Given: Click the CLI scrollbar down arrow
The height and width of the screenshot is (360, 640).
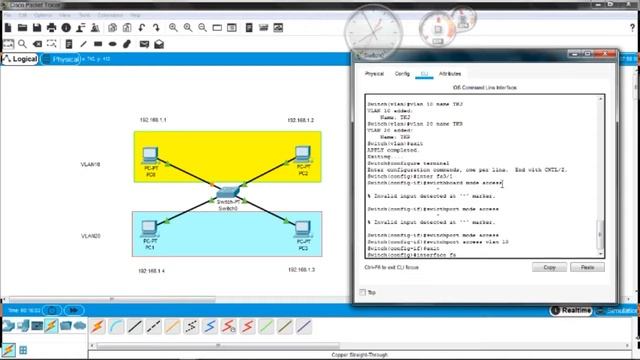Looking at the screenshot, I should 600,254.
